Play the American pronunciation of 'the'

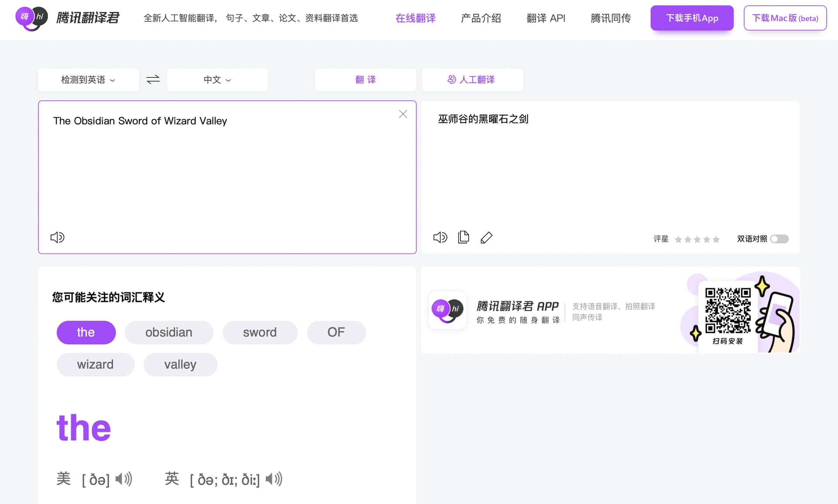pyautogui.click(x=123, y=479)
